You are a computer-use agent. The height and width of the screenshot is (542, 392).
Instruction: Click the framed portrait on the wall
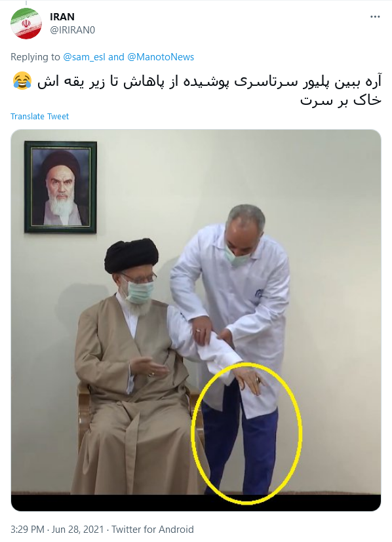(60, 187)
